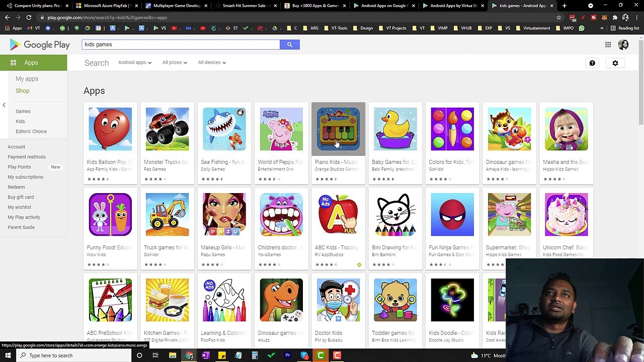This screenshot has height=362, width=644.
Task: Select Apps in the green sidebar header
Action: (x=33, y=63)
